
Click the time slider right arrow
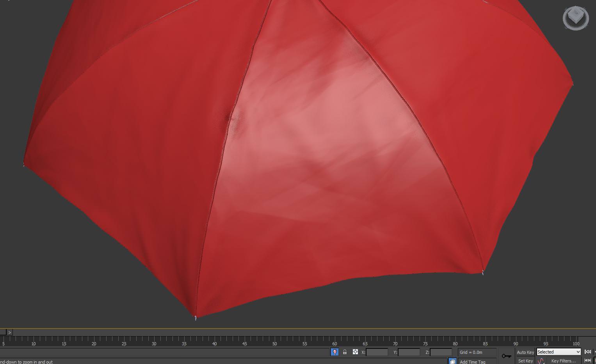pos(10,332)
